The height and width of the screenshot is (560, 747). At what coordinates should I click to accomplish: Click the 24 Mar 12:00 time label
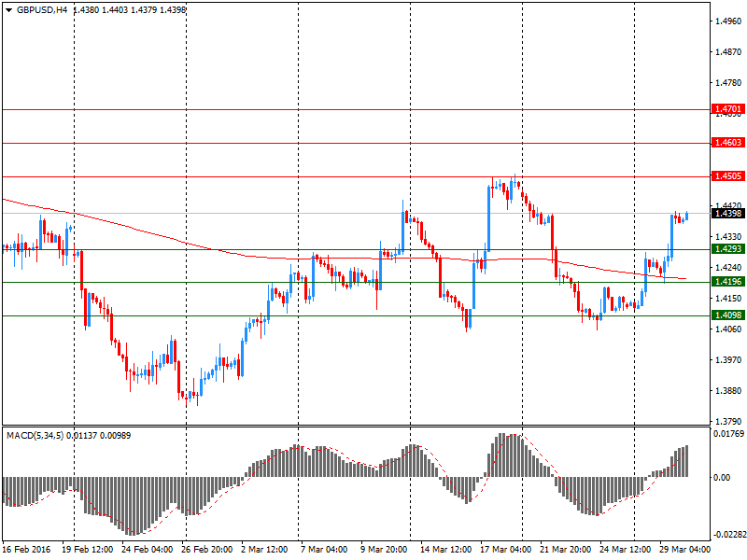(625, 550)
